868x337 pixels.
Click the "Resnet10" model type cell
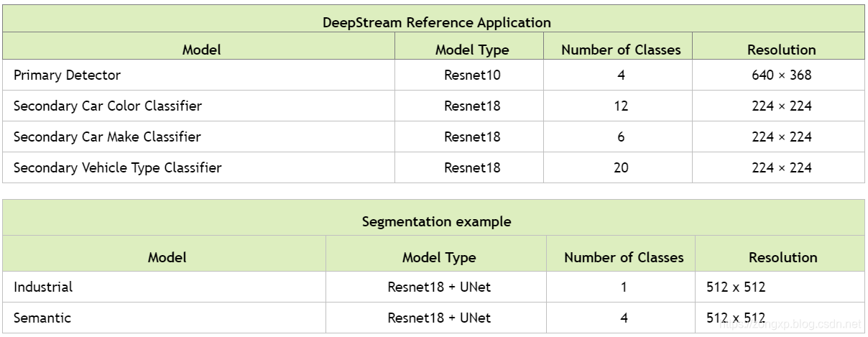pyautogui.click(x=472, y=75)
